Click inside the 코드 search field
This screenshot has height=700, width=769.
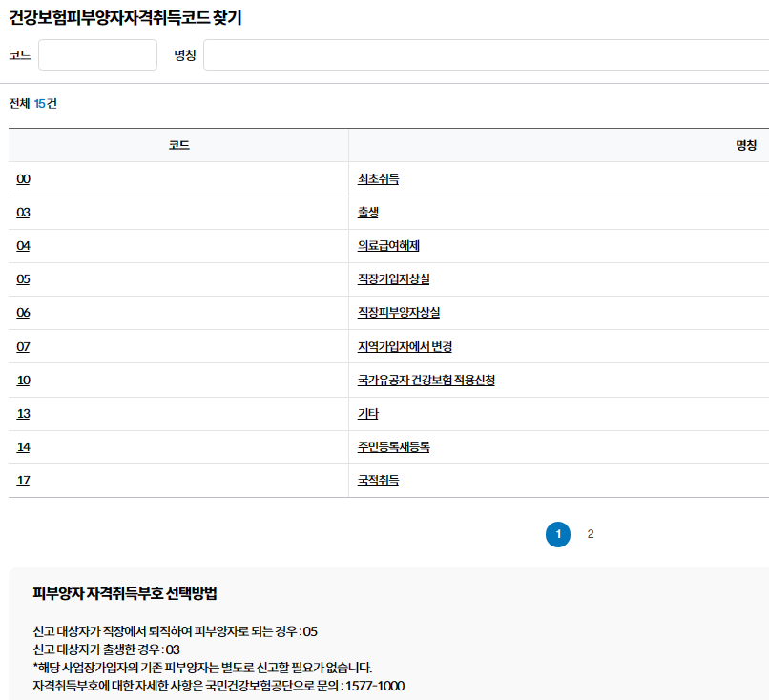point(98,55)
